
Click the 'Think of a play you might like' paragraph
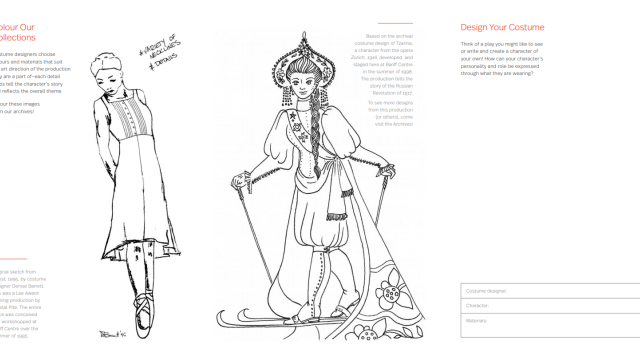point(502,59)
